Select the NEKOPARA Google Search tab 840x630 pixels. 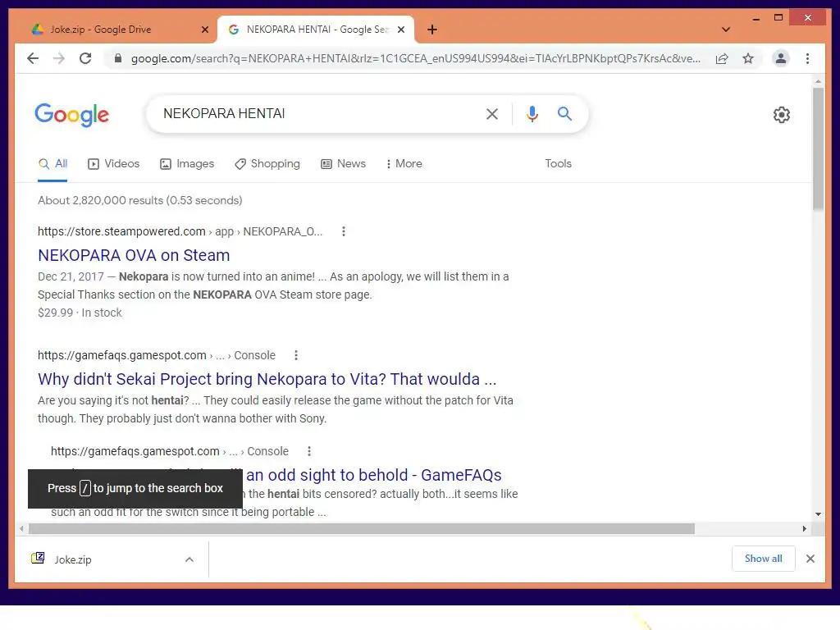(315, 30)
